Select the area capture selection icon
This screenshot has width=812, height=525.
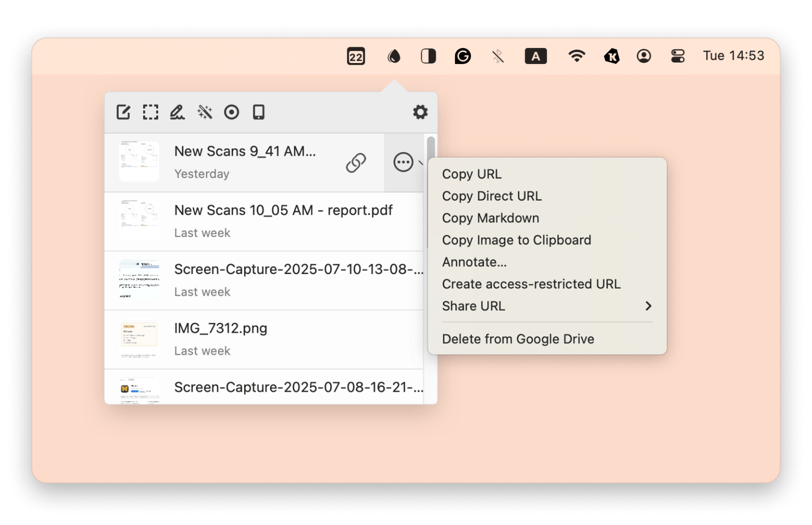tap(150, 112)
